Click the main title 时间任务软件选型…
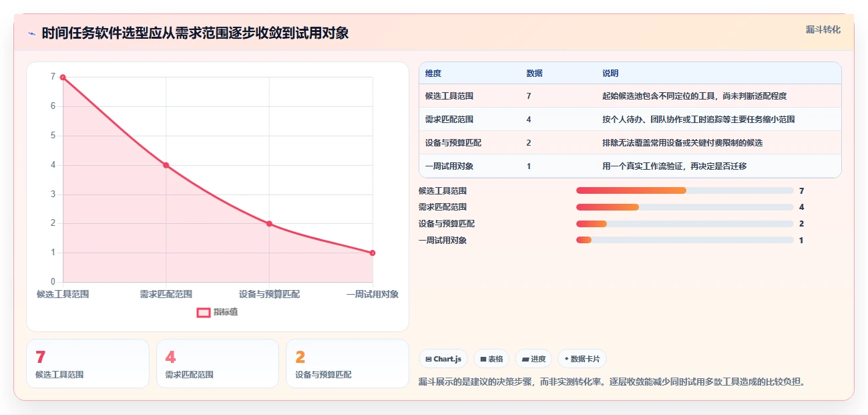868x415 pixels. point(195,33)
